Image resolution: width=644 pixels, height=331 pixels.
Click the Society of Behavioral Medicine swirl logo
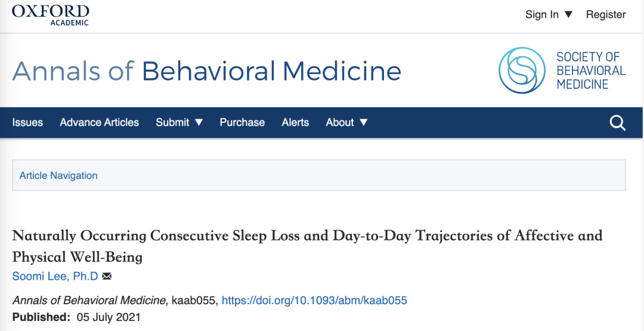[x=522, y=70]
